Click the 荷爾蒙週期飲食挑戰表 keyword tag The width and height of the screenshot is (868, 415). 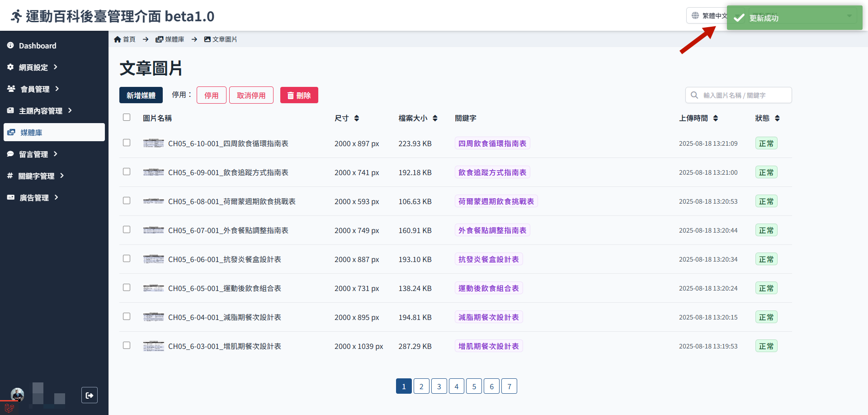click(496, 201)
